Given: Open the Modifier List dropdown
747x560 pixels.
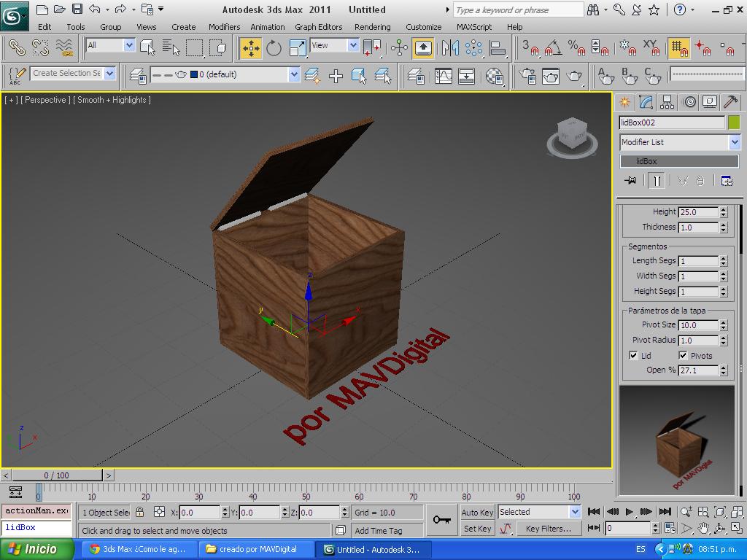Looking at the screenshot, I should click(x=680, y=142).
